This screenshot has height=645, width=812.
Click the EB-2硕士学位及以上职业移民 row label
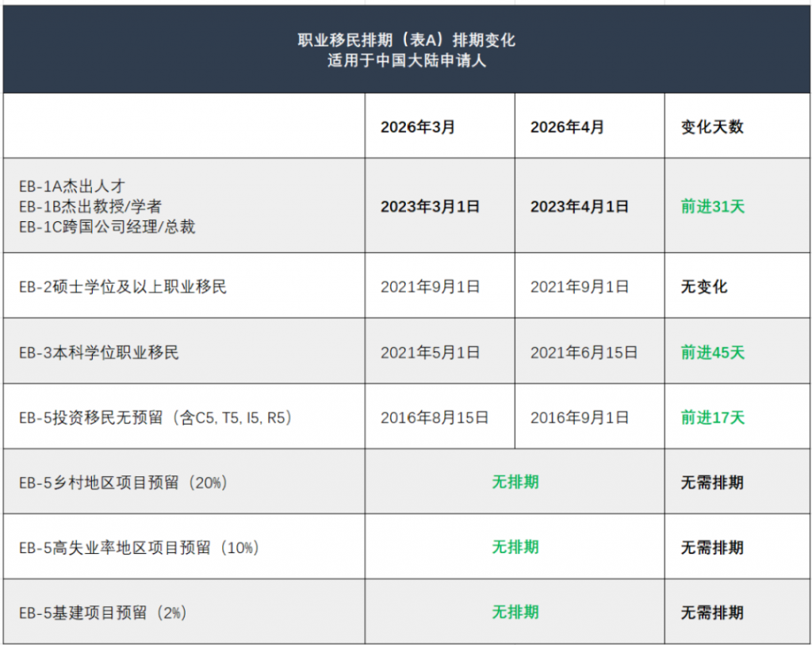(123, 287)
